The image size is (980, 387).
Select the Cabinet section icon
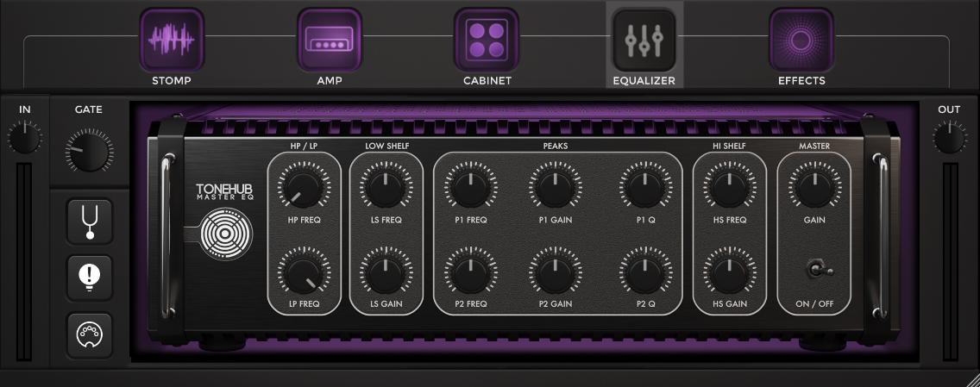pyautogui.click(x=487, y=40)
